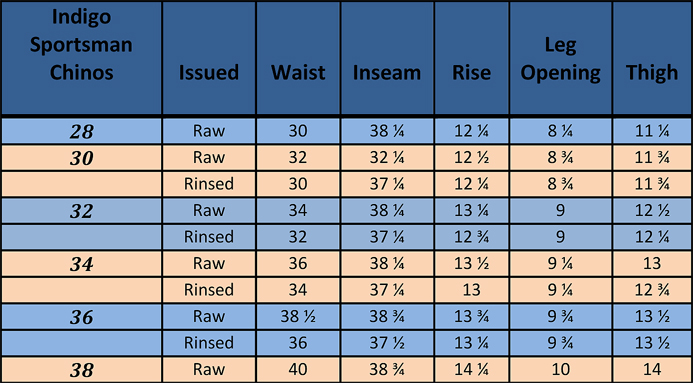
Task: Select size 32 row label
Action: 81,211
